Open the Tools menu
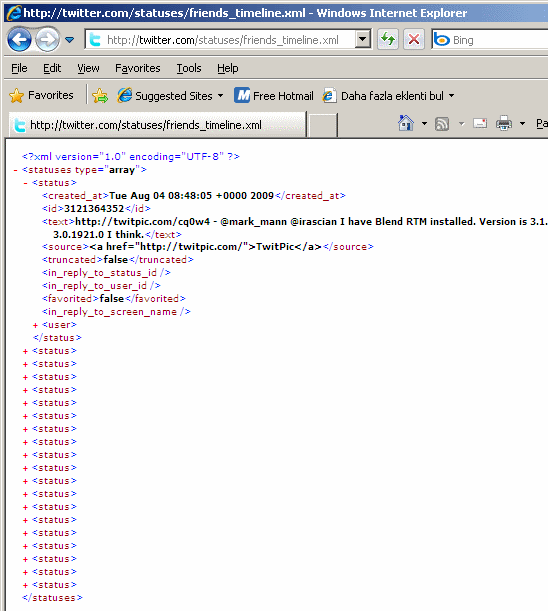Viewport: 548px width, 611px height. coord(189,68)
